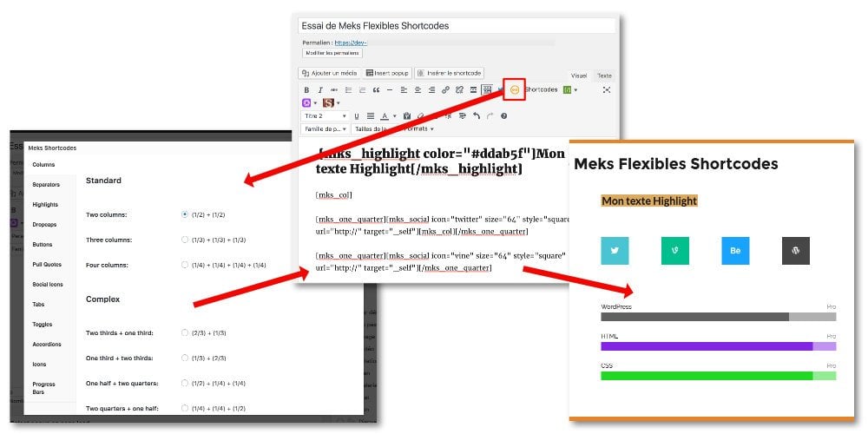Choose Two thirds + one third layout
Image resolution: width=868 pixels, height=434 pixels.
coord(185,332)
